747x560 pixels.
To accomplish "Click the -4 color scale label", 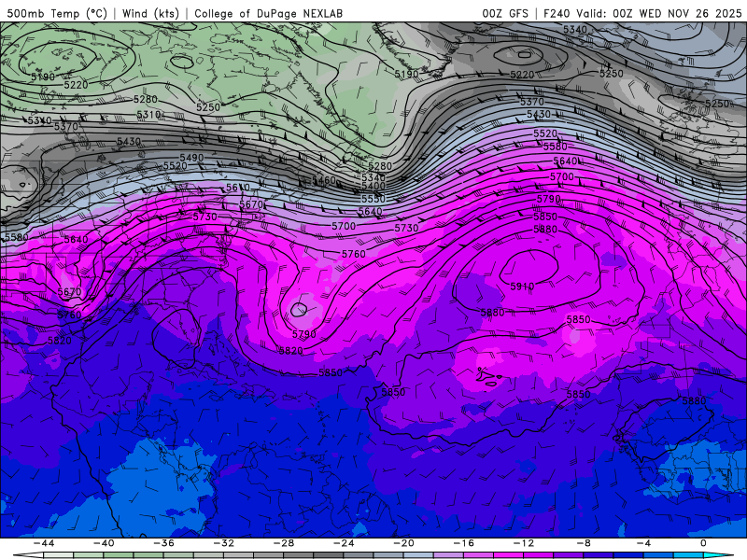I will coord(643,543).
